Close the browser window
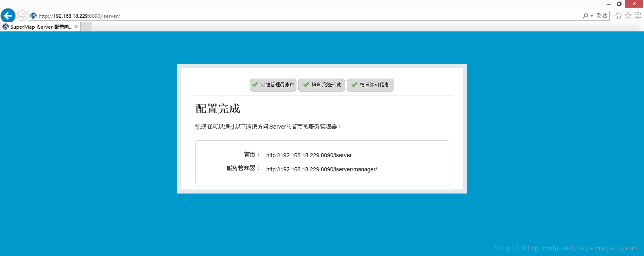The height and width of the screenshot is (256, 644). coord(634,4)
